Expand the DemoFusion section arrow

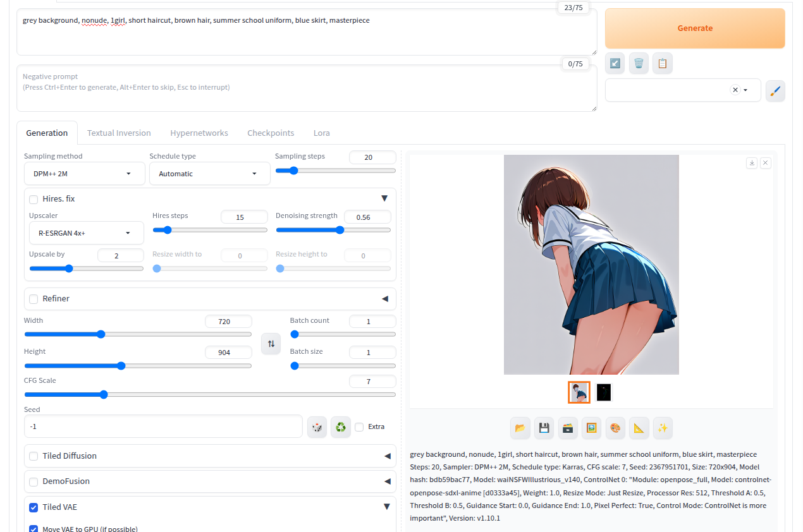[x=387, y=481]
